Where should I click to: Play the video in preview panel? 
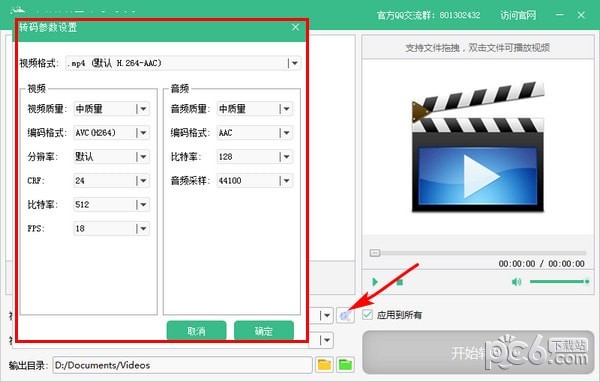[x=375, y=282]
